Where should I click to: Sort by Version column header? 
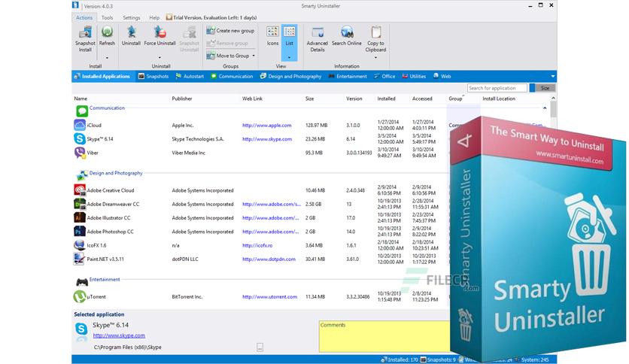(x=354, y=99)
